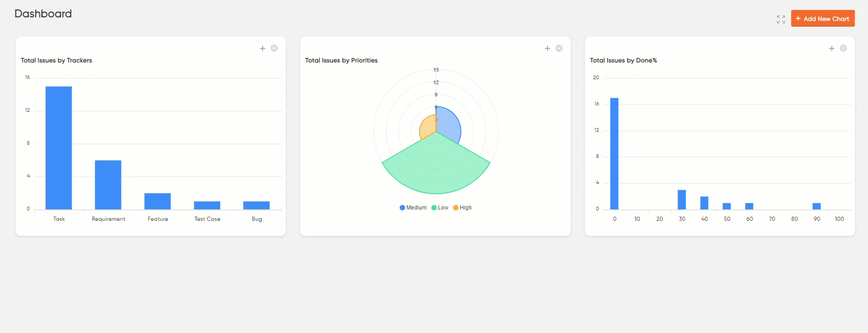The width and height of the screenshot is (868, 333).
Task: Select the 30% bar in Done% chart
Action: (x=682, y=200)
